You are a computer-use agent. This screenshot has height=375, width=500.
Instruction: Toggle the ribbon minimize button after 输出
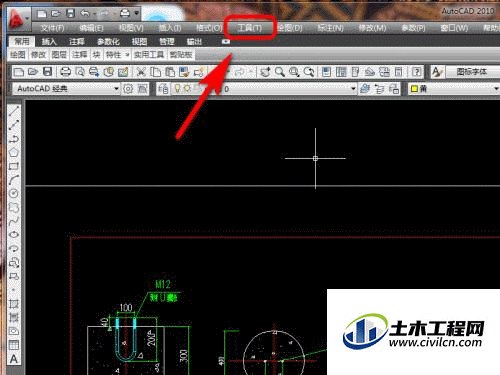click(226, 41)
